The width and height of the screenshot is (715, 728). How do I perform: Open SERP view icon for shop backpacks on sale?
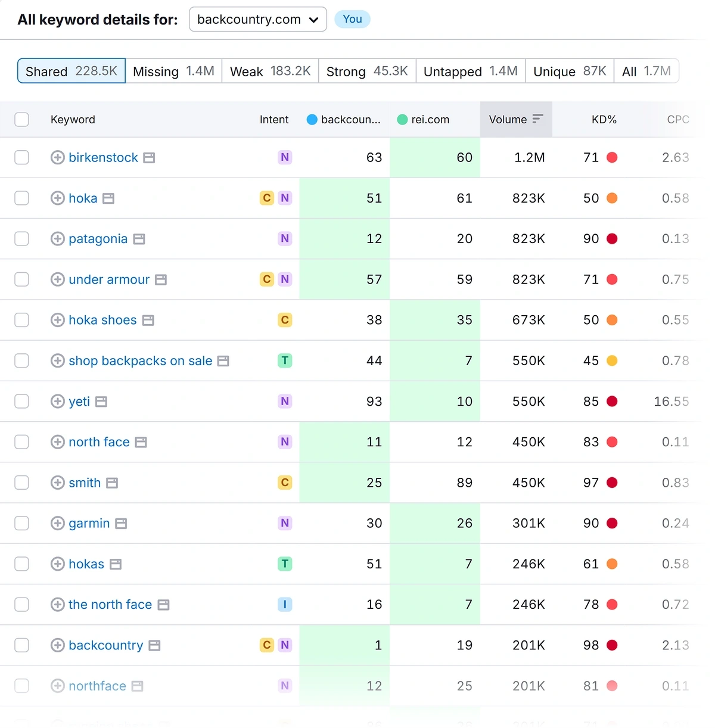223,361
